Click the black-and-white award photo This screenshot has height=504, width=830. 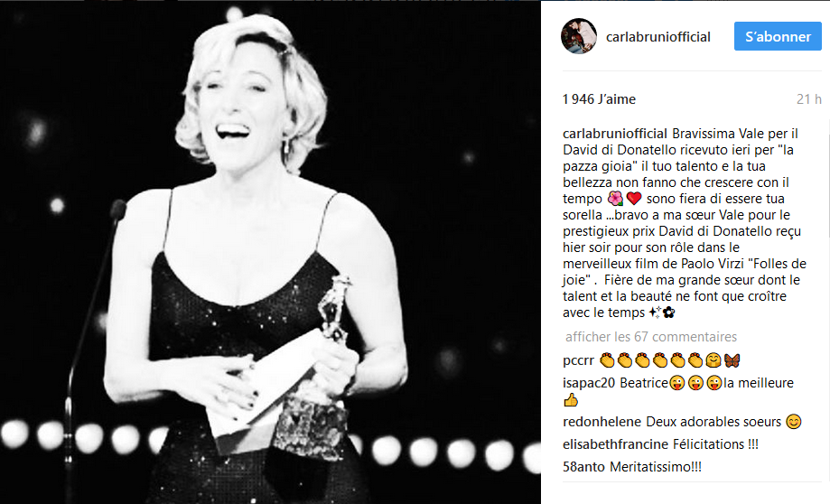[x=270, y=252]
